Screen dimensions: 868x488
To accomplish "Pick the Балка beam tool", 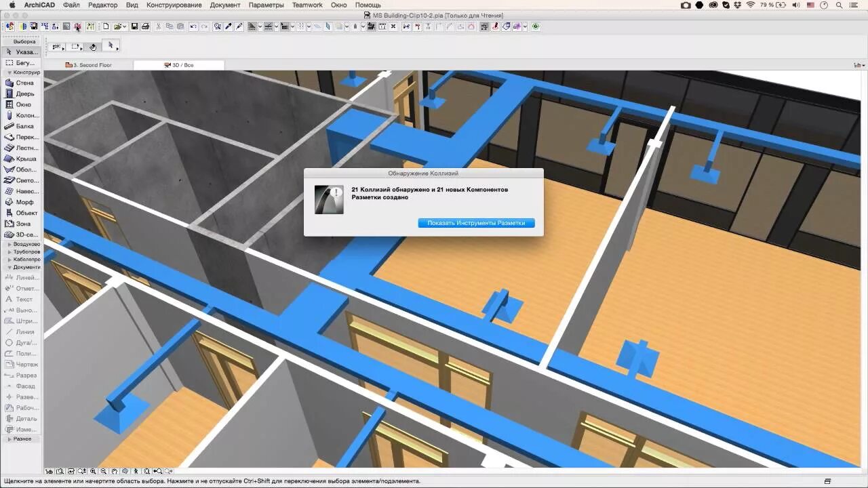I will (x=21, y=126).
